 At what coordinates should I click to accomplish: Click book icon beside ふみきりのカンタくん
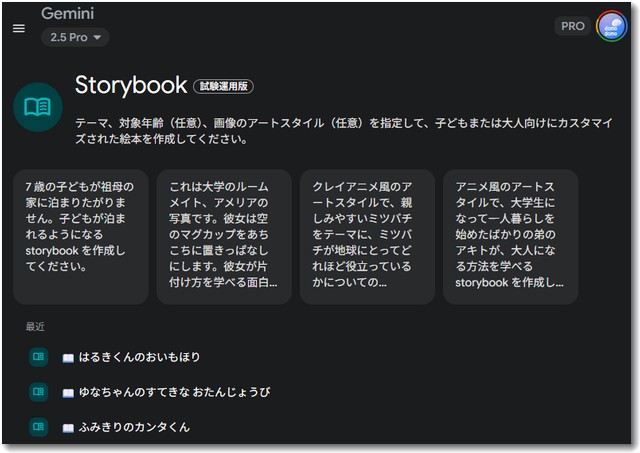(x=38, y=427)
